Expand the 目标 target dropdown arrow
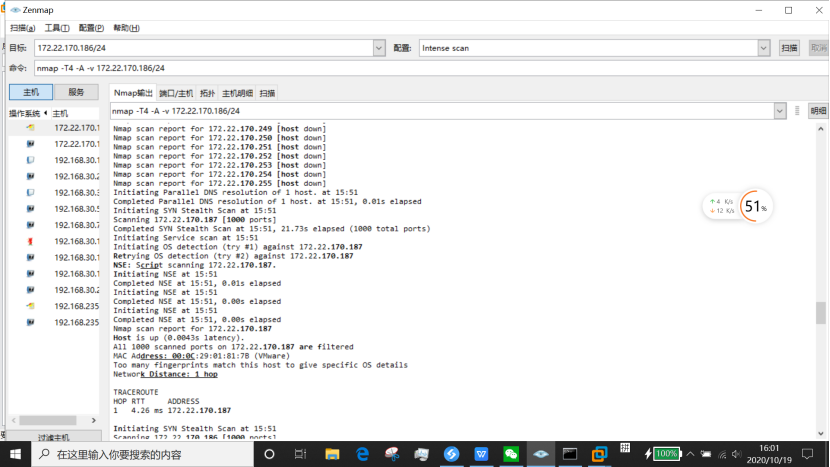Screen dimensions: 830x467 (x=379, y=48)
